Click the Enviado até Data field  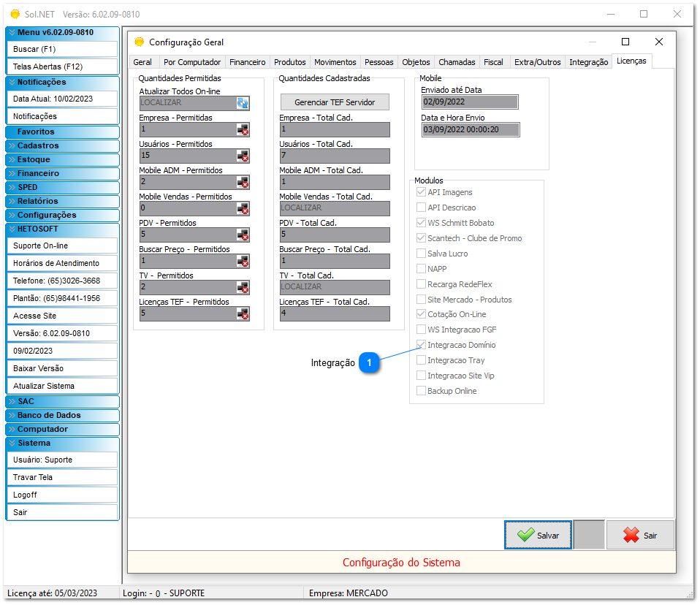[x=470, y=102]
